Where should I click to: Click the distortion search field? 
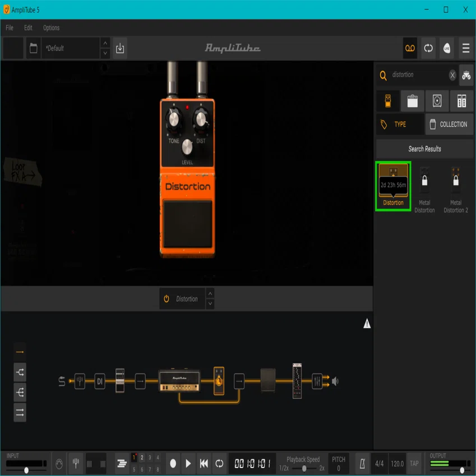point(417,75)
